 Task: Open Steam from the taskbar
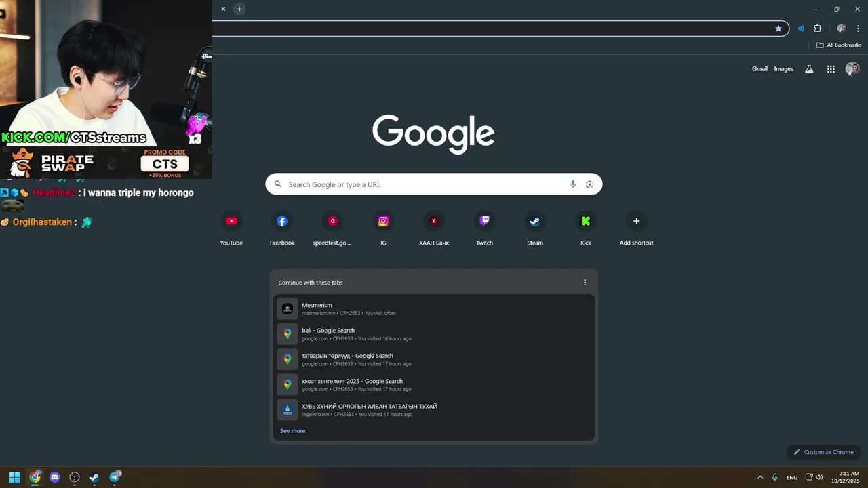pyautogui.click(x=94, y=477)
